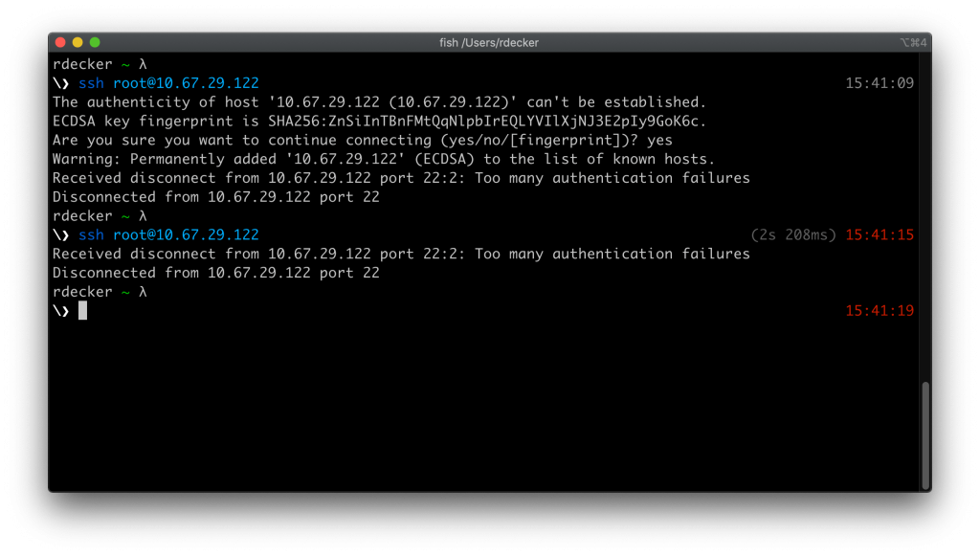Close the fish terminal window
Viewport: 980px width, 556px height.
[x=60, y=42]
